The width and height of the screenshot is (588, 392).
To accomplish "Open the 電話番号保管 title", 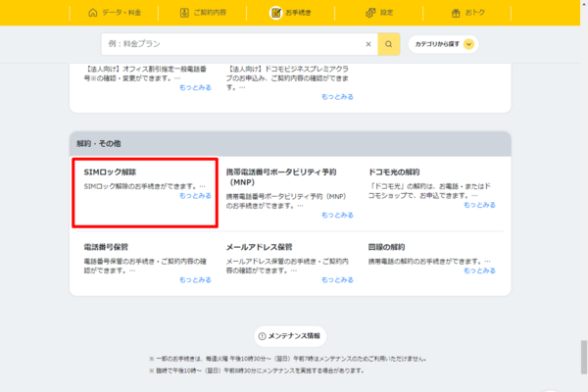I will pos(106,247).
